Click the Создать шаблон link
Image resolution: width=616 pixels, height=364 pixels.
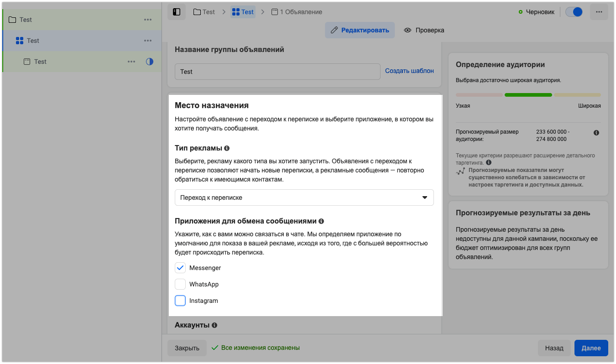pyautogui.click(x=409, y=71)
